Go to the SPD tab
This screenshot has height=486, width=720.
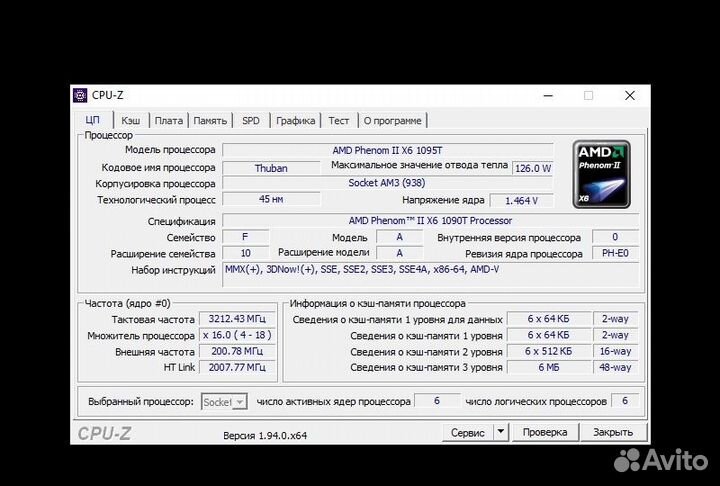251,121
